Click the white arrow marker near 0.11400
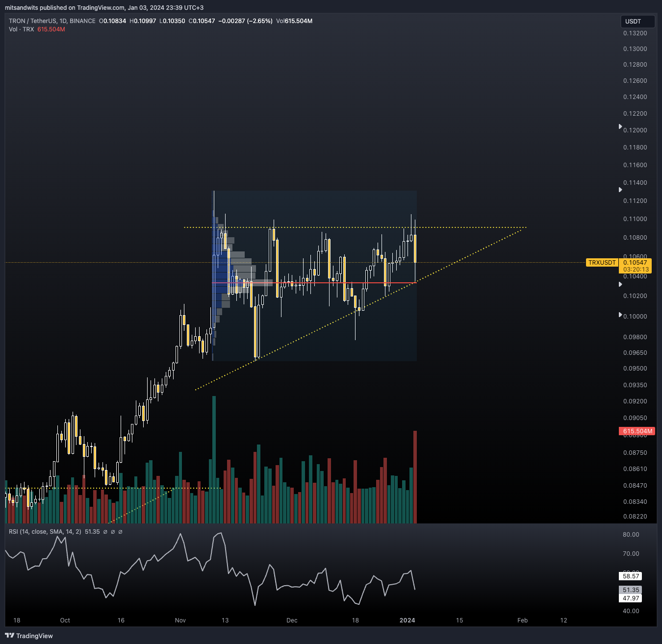 [620, 190]
